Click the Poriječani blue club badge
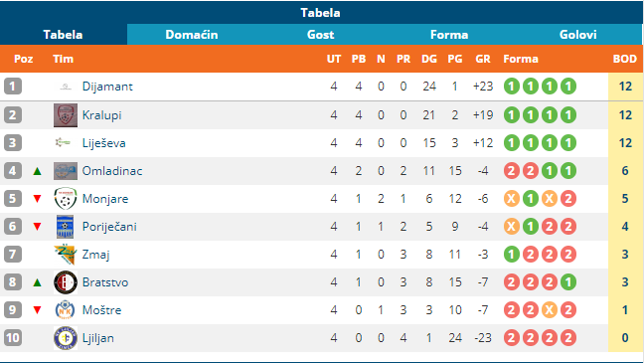644x363 pixels. (x=66, y=227)
